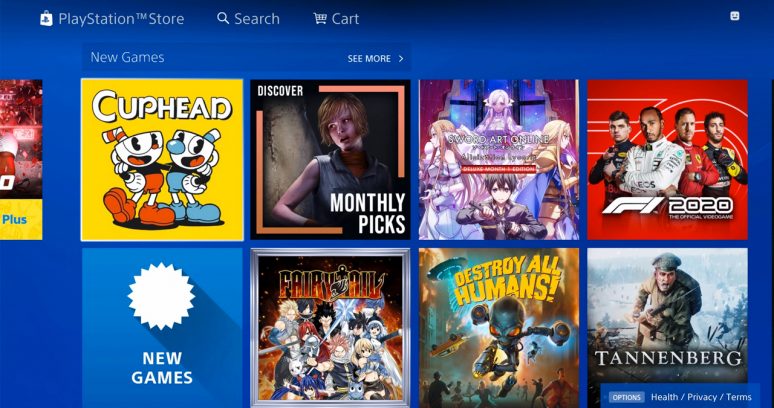Click the white starburst New Games badge
The height and width of the screenshot is (408, 774).
(161, 296)
